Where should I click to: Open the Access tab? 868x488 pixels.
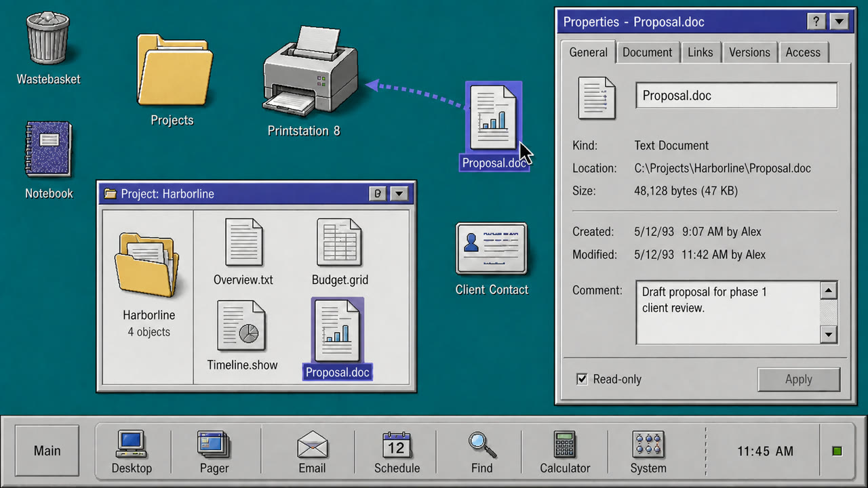(x=803, y=52)
